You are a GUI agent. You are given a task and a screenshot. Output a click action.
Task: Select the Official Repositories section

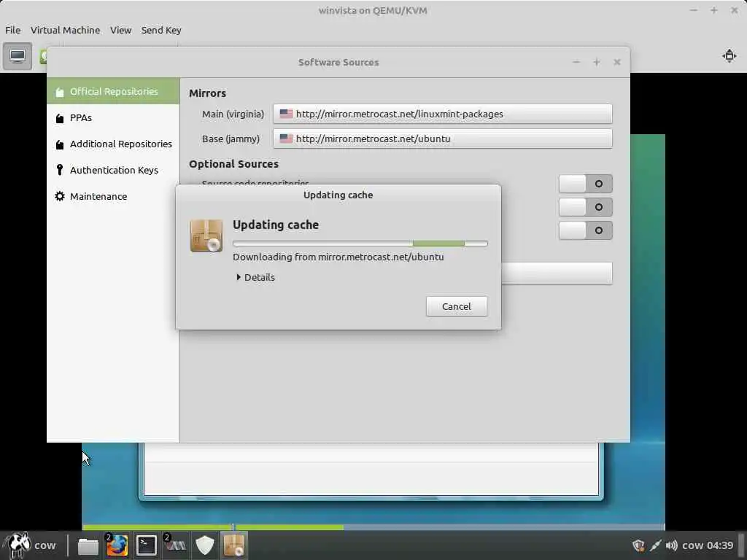(113, 91)
